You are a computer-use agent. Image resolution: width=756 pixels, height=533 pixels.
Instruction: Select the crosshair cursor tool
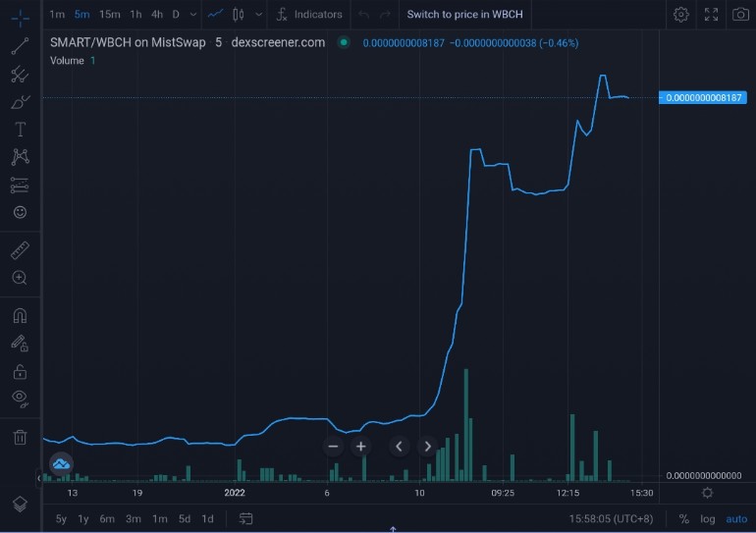(x=21, y=19)
